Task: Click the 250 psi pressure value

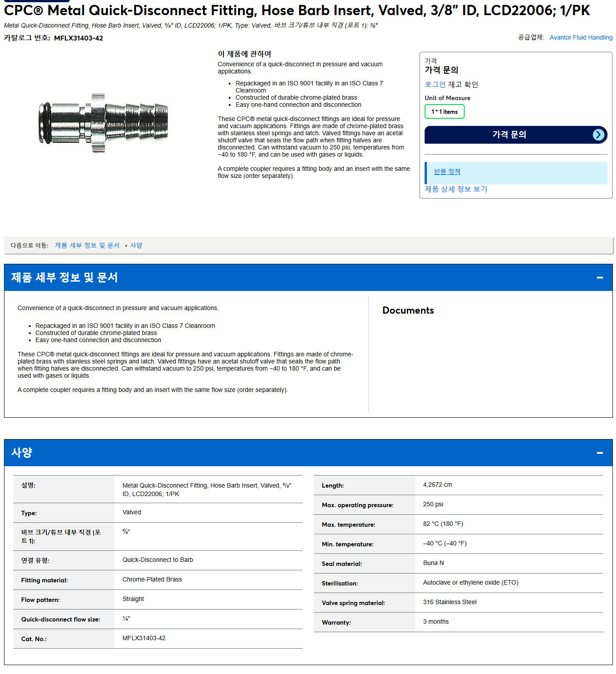Action: click(x=433, y=504)
